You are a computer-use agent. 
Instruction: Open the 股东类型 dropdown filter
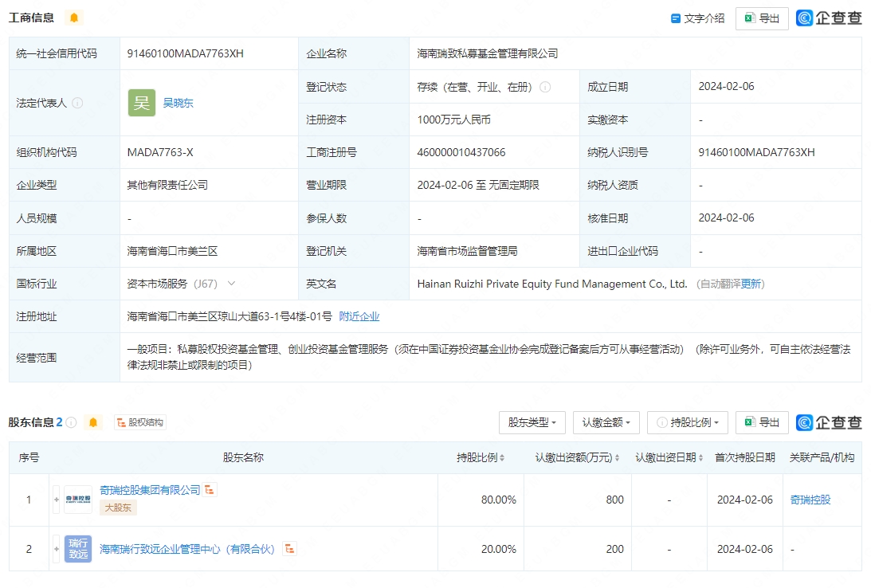click(x=532, y=422)
